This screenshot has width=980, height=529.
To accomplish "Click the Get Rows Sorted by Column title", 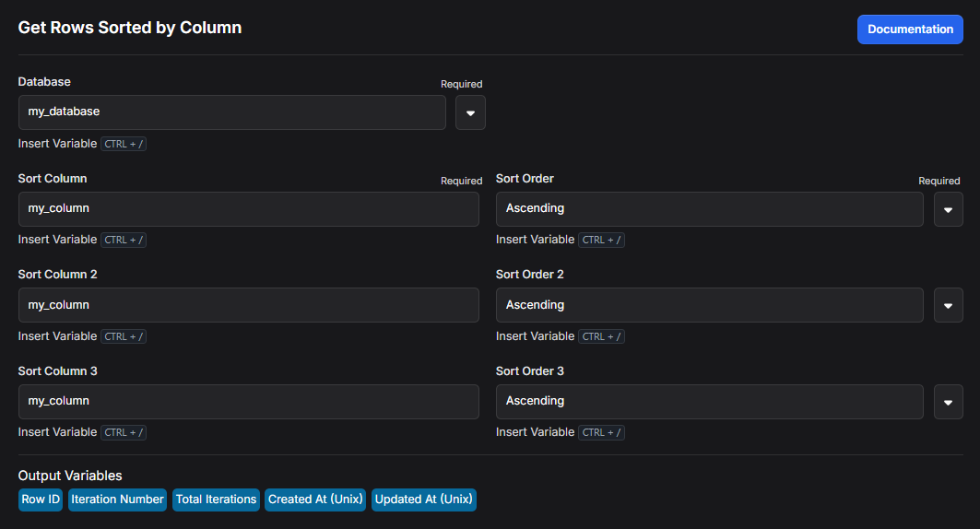I will [x=130, y=28].
